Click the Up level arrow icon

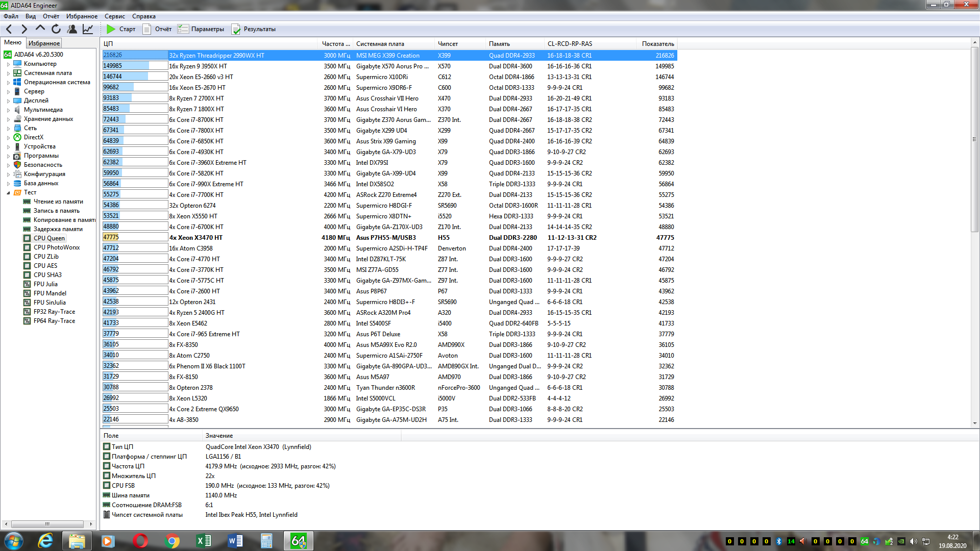tap(40, 29)
